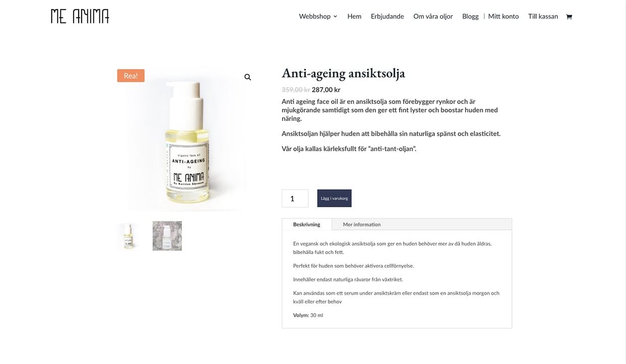Viewport: 626px width, 364px height.
Task: Click the Anti-ageing ansiktsolja title
Action: click(x=344, y=74)
